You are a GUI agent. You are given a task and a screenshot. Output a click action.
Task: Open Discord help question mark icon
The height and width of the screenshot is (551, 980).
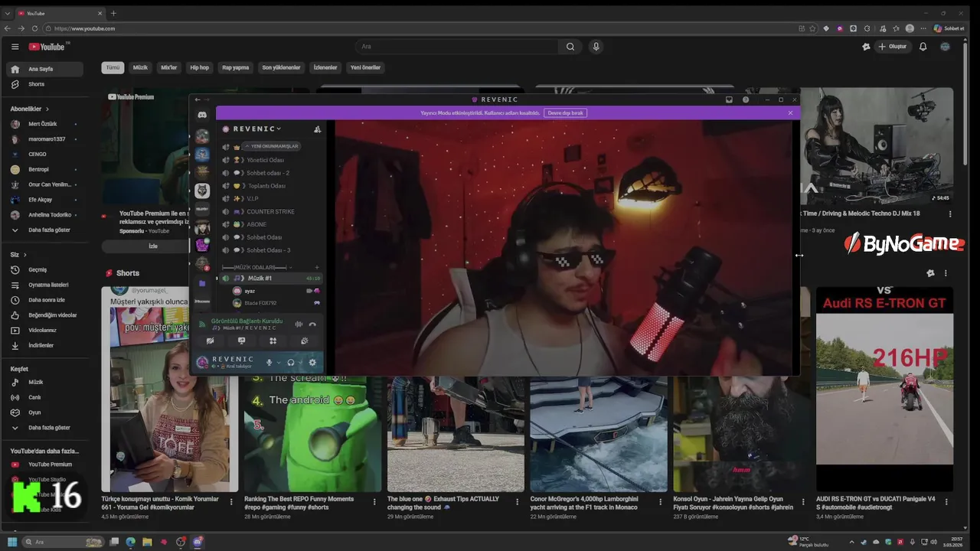tap(746, 99)
